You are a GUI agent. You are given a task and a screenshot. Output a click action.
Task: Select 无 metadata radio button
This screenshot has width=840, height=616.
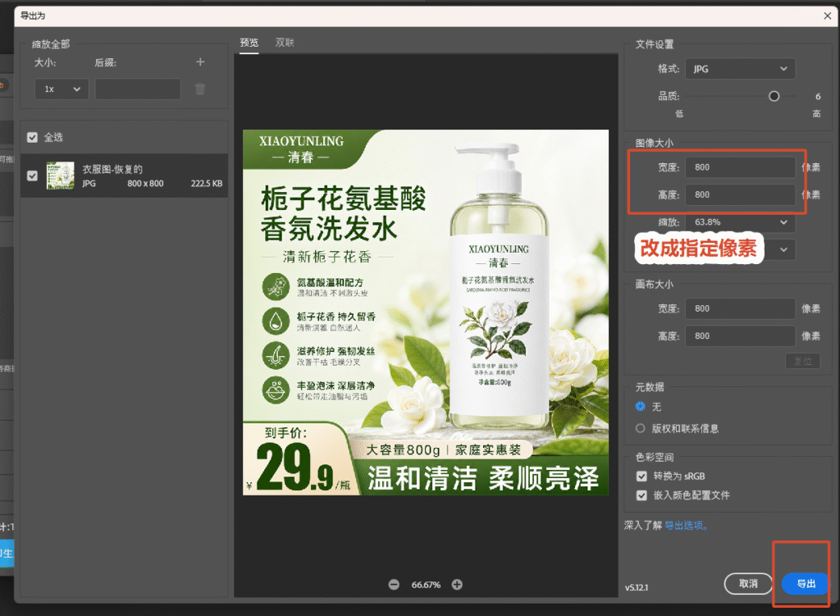[640, 407]
